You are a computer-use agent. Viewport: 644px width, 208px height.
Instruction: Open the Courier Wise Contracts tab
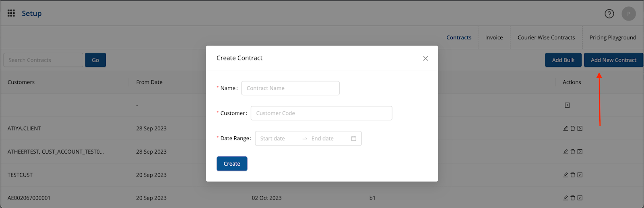546,37
